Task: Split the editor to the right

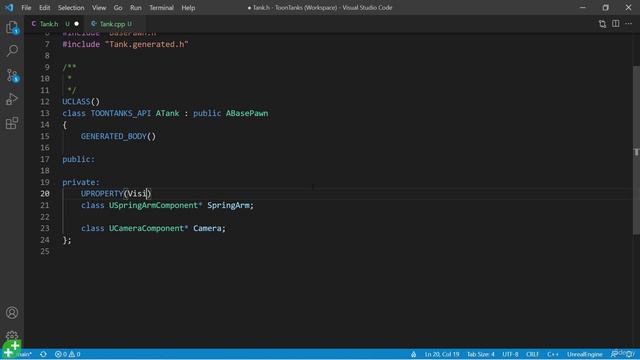Action: coord(616,24)
